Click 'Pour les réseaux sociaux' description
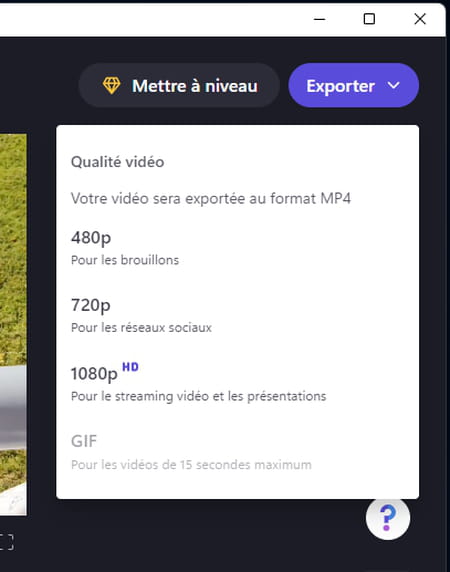Image resolution: width=450 pixels, height=572 pixels. tap(141, 328)
